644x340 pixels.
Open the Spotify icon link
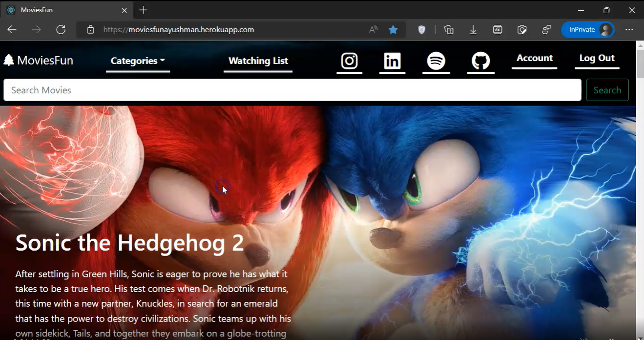[x=436, y=62]
